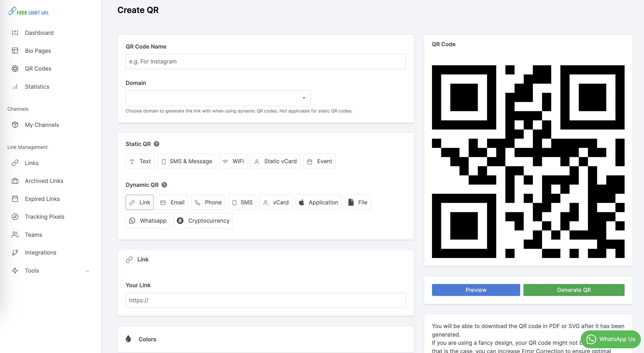644x353 pixels.
Task: Switch to the Static vCard QR type
Action: (x=275, y=161)
